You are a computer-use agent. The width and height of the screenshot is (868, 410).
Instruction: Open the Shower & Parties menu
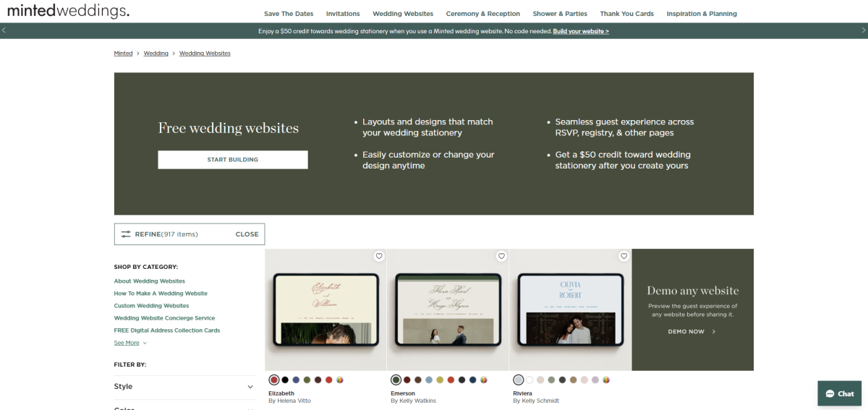[560, 14]
